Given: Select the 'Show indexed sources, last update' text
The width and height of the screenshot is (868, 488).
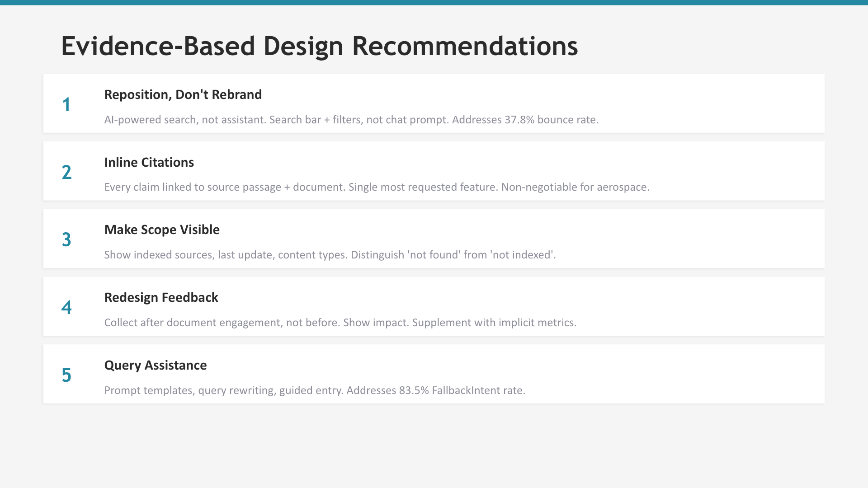Looking at the screenshot, I should tap(330, 255).
